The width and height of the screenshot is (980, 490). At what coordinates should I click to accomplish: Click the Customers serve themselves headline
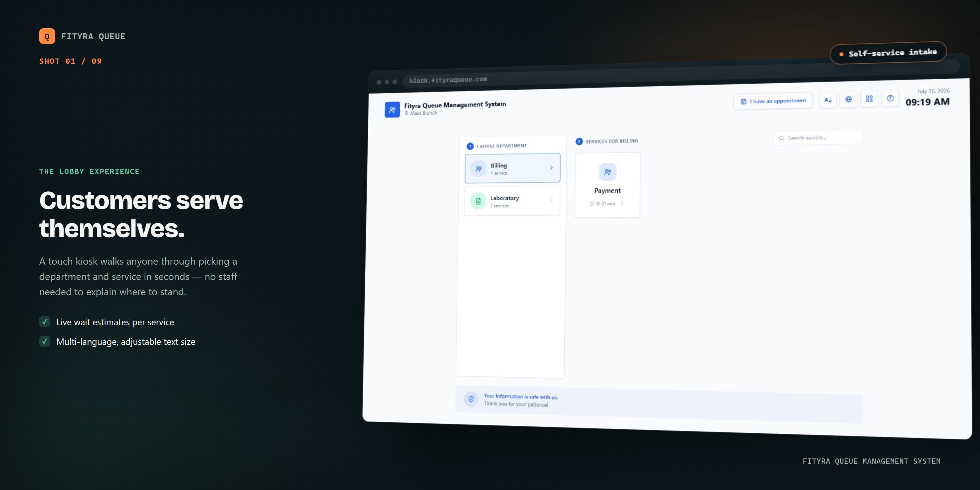[x=141, y=214]
